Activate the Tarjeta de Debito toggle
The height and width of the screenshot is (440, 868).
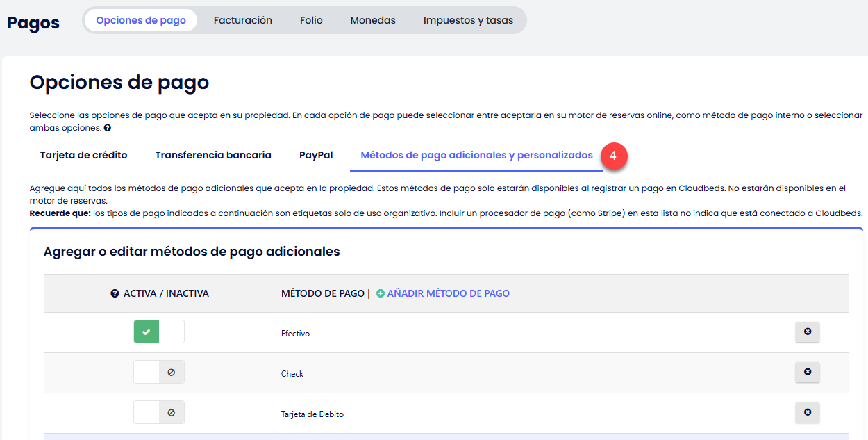pos(159,413)
